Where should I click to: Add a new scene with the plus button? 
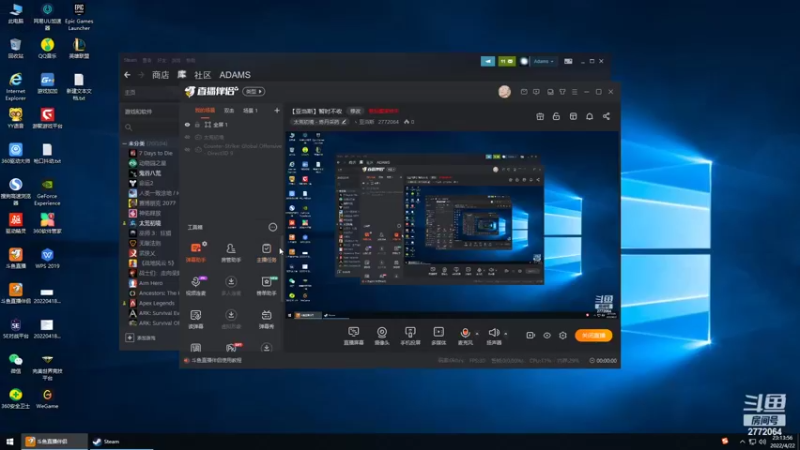pos(277,110)
